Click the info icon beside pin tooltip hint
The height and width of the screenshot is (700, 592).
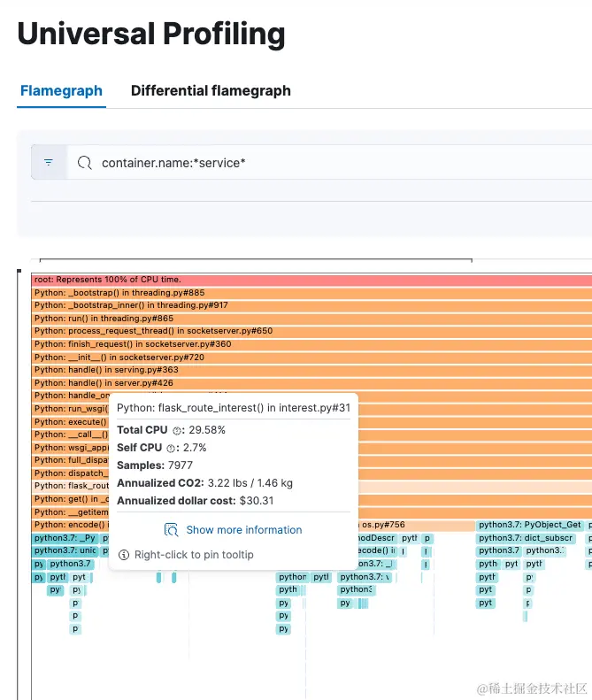(124, 555)
